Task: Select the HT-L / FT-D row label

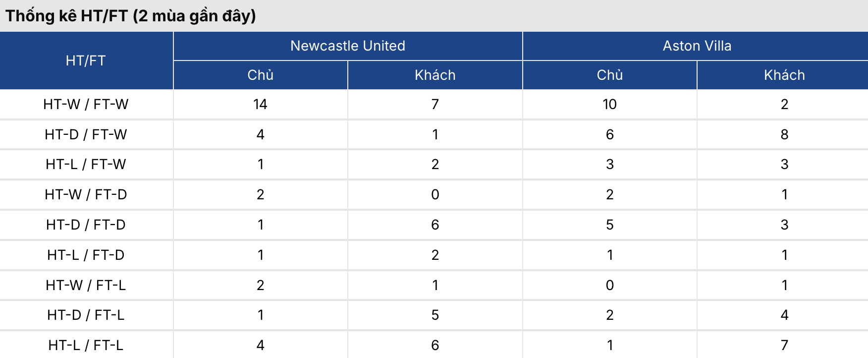Action: tap(86, 255)
